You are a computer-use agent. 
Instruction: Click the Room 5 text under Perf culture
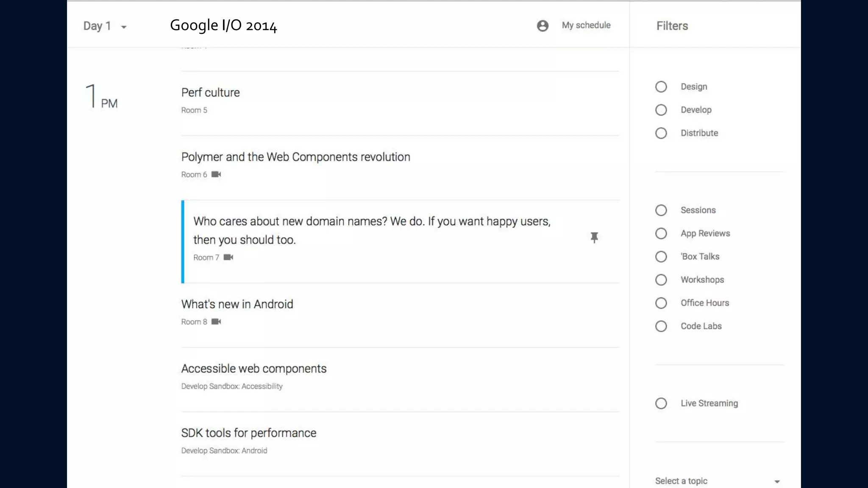[194, 110]
